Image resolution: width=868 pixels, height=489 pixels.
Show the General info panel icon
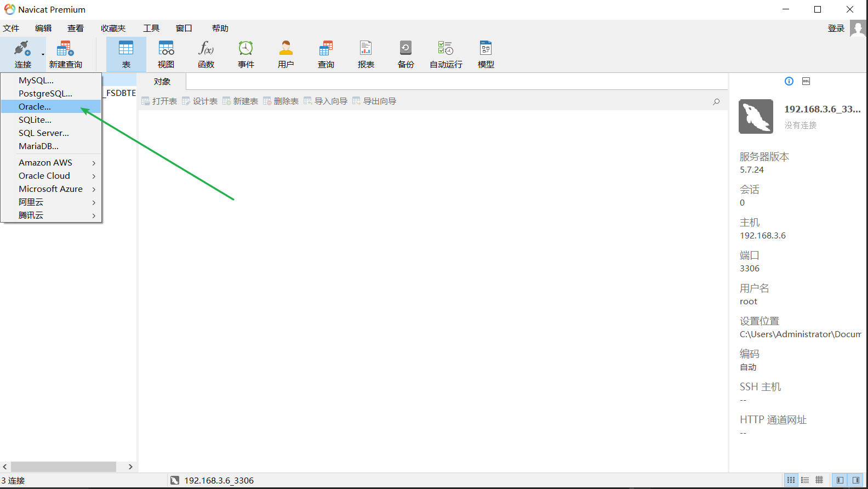point(789,81)
